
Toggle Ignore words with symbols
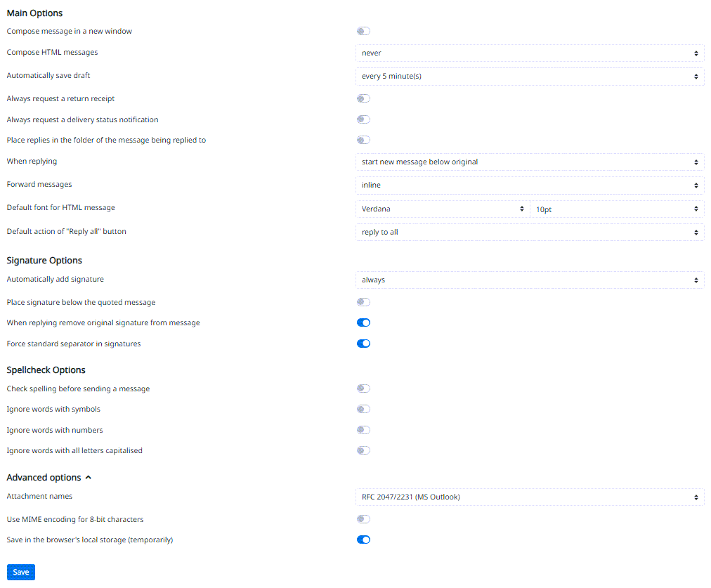point(363,409)
